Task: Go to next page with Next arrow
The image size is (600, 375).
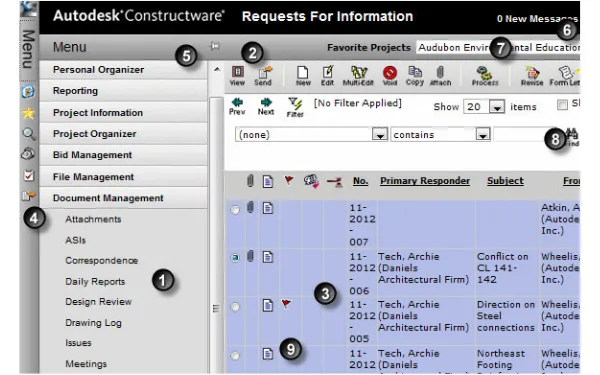Action: point(266,106)
